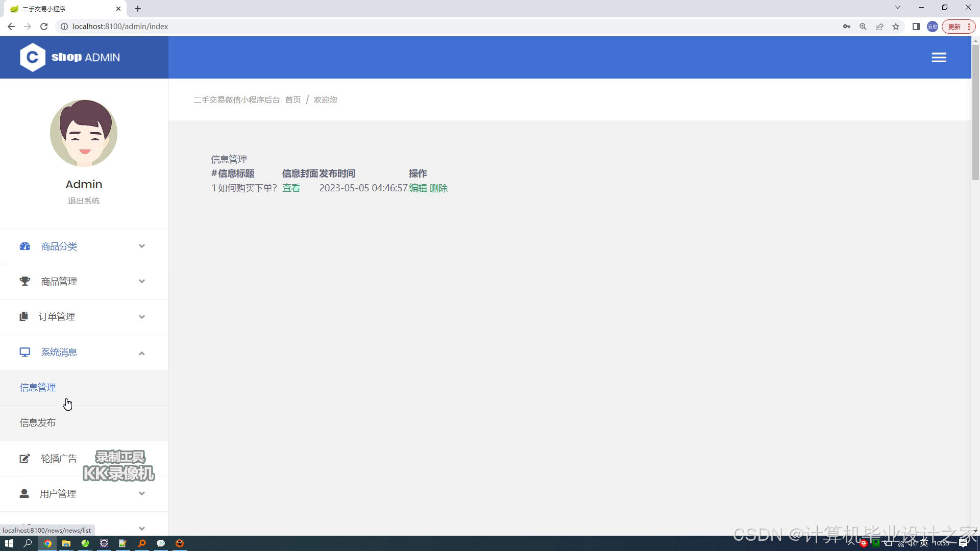Click the 订单管理 copy icon
This screenshot has width=980, height=551.
click(23, 316)
